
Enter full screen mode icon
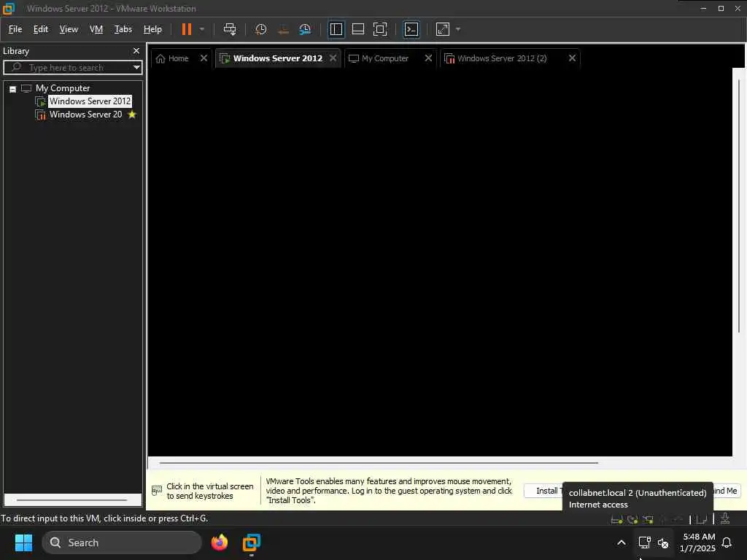(x=379, y=29)
